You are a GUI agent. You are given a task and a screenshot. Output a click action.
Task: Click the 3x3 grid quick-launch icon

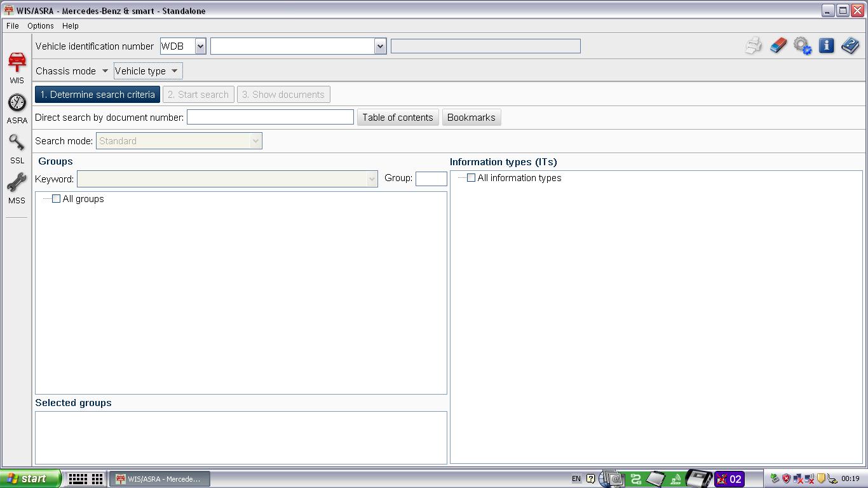point(97,478)
